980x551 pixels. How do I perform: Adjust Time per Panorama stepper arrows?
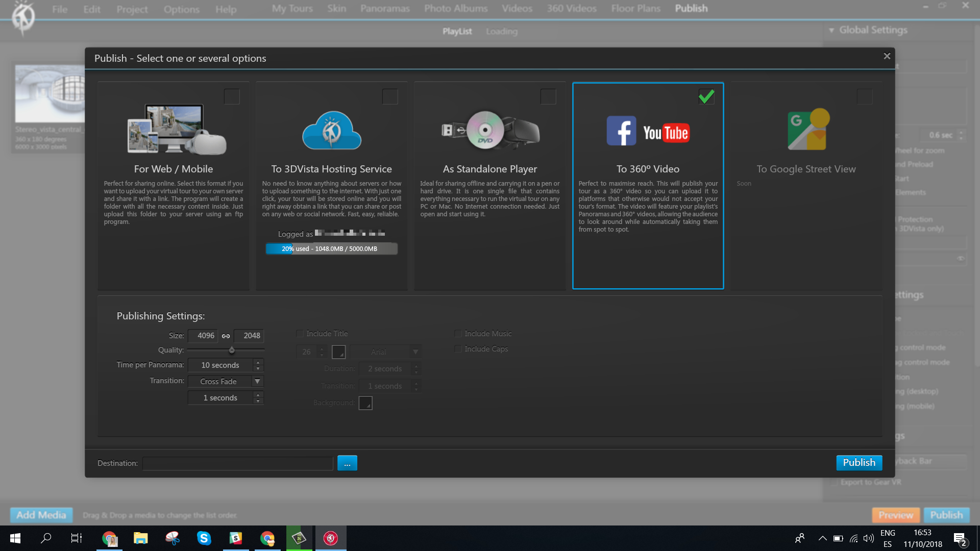click(x=258, y=365)
